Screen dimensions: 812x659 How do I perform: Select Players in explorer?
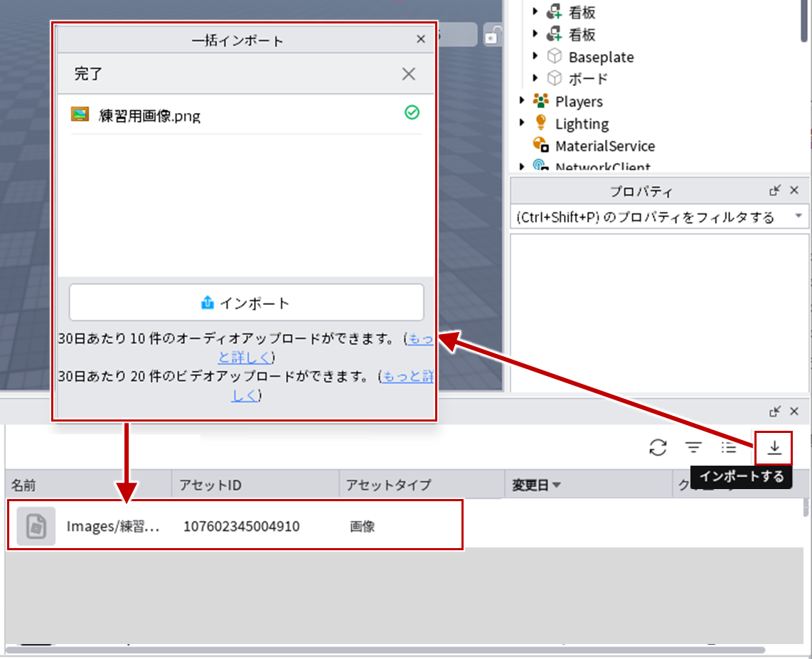click(579, 102)
